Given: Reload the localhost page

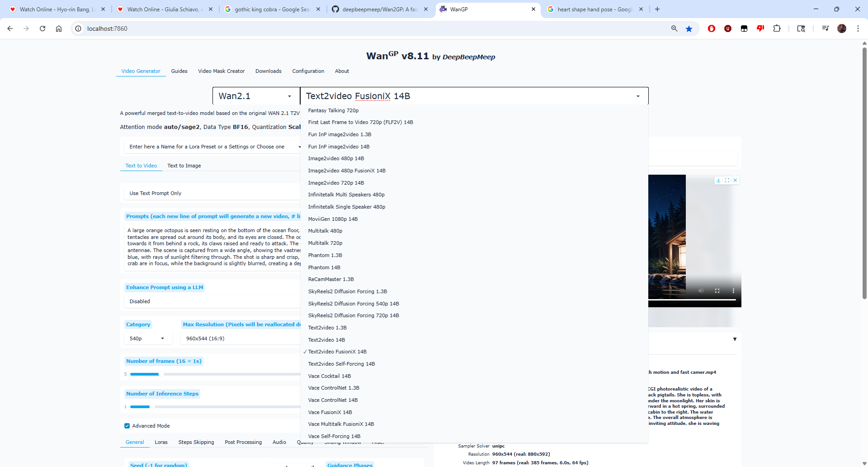Looking at the screenshot, I should [42, 29].
